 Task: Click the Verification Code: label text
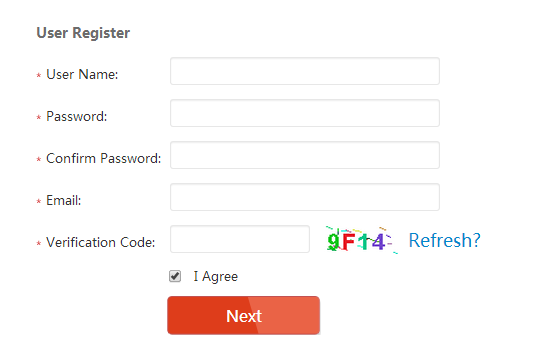tap(100, 242)
